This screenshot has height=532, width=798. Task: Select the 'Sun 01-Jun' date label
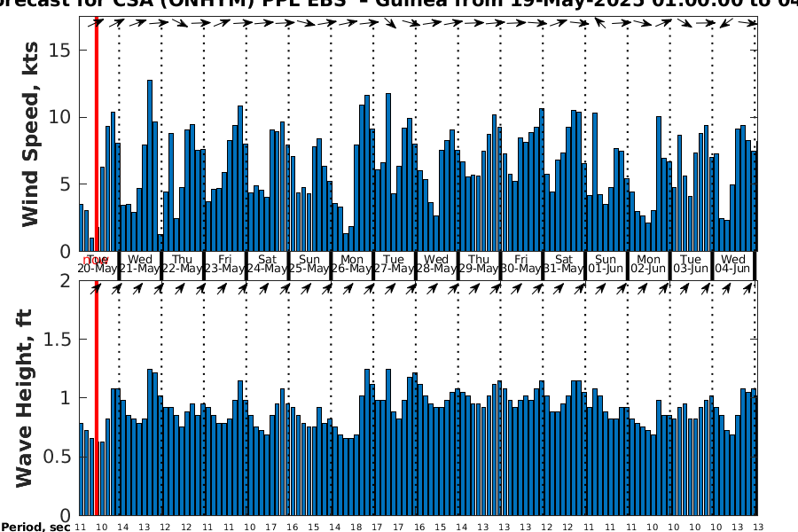(606, 264)
